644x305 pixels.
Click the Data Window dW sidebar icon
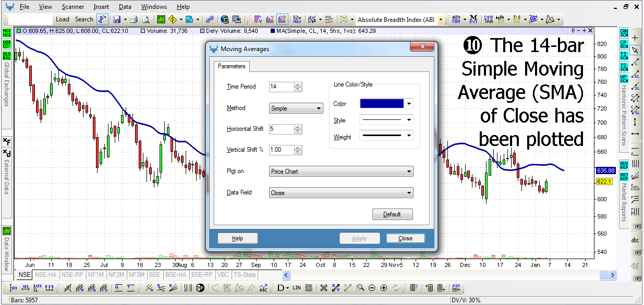click(7, 231)
